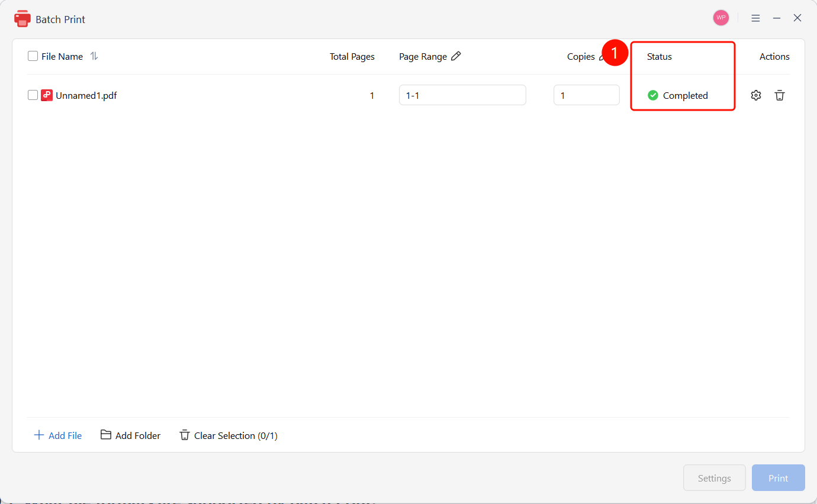Click the Actions column header
The image size is (817, 504).
tap(774, 57)
